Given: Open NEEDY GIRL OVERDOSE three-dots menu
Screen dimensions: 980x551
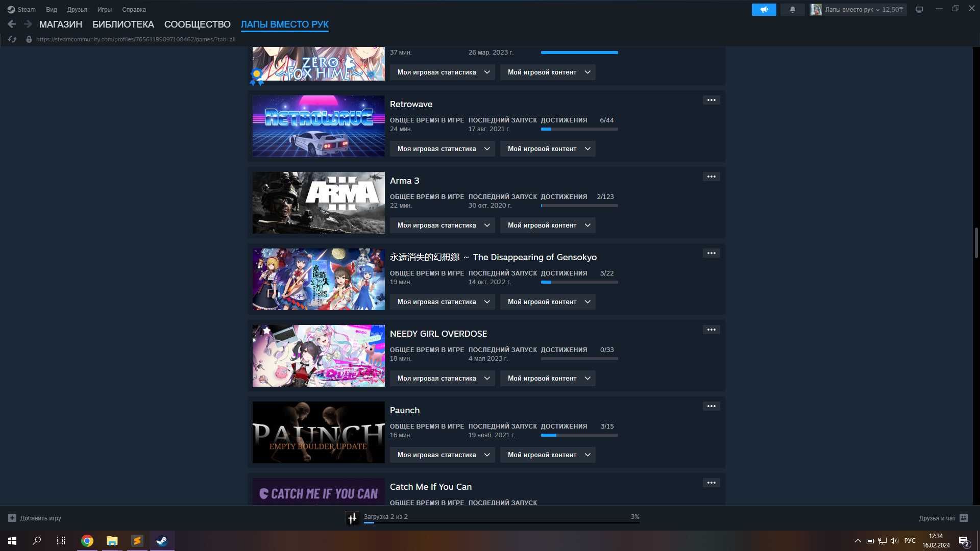Looking at the screenshot, I should [712, 330].
